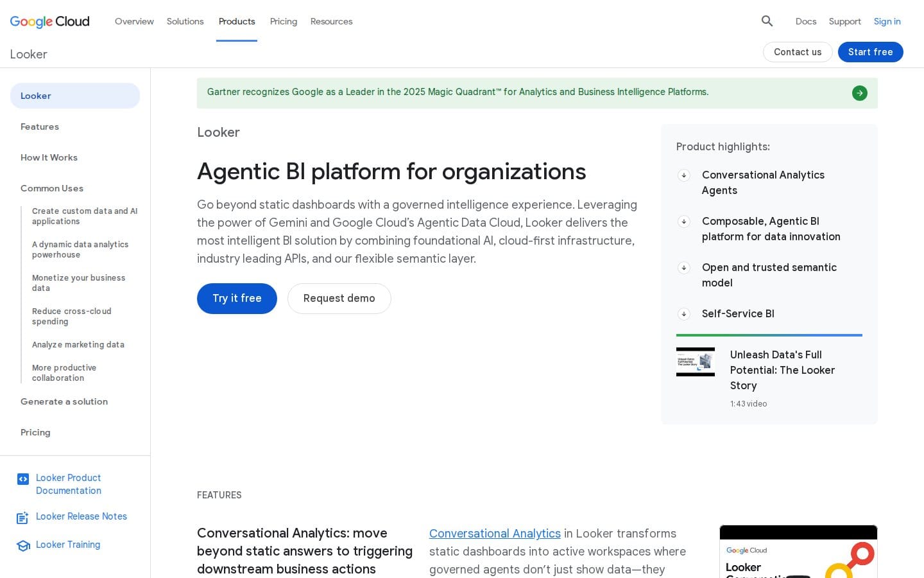This screenshot has height=578, width=924.
Task: Select How It Works in sidebar
Action: [x=49, y=157]
